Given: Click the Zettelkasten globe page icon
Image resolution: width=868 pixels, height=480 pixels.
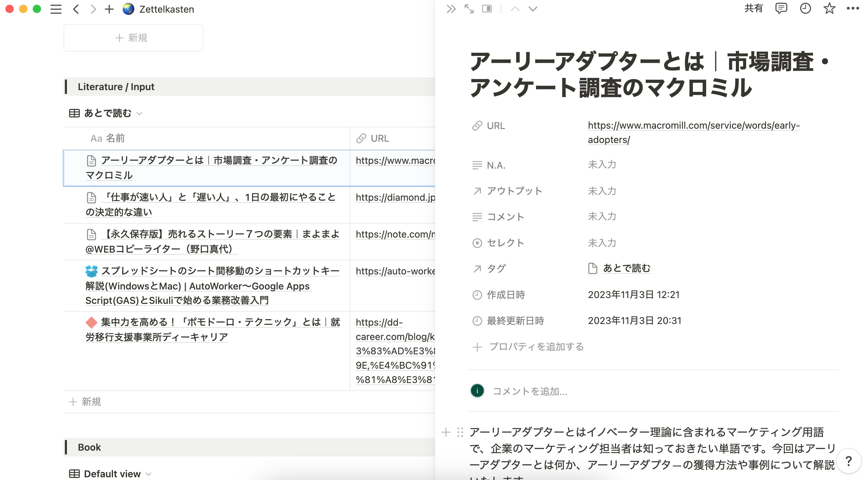Looking at the screenshot, I should (x=128, y=9).
